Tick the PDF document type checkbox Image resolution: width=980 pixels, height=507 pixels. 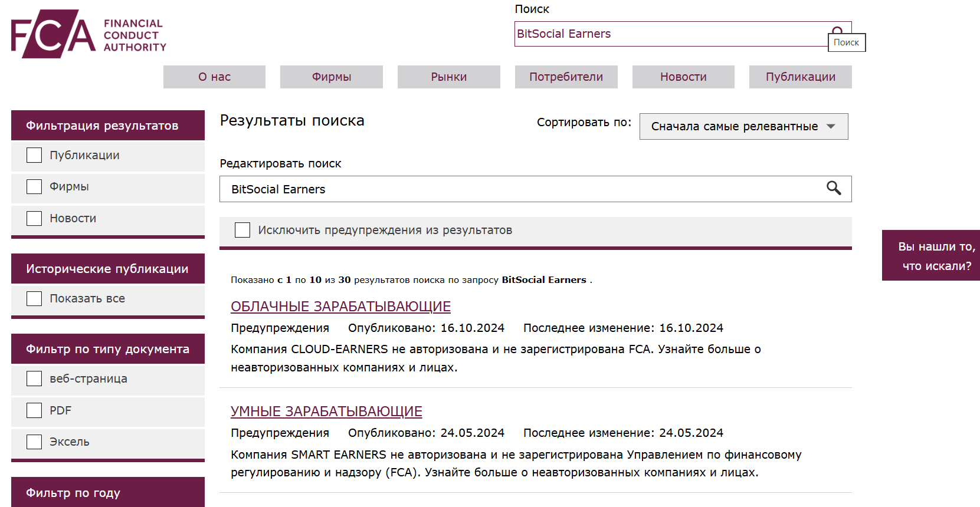(34, 410)
